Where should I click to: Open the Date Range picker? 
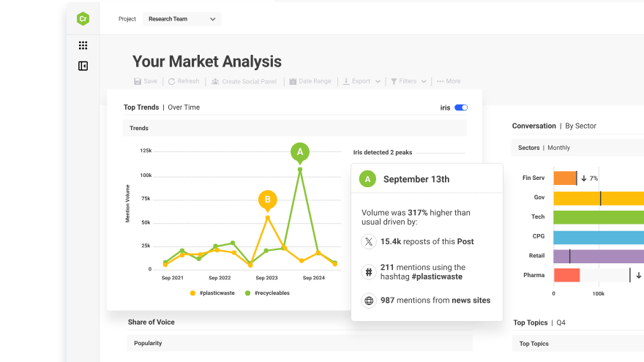point(310,81)
